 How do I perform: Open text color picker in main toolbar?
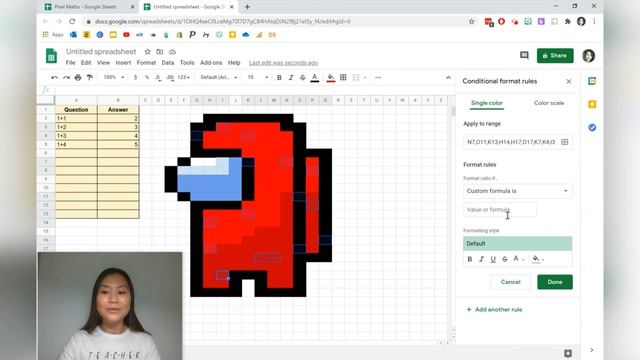315,78
